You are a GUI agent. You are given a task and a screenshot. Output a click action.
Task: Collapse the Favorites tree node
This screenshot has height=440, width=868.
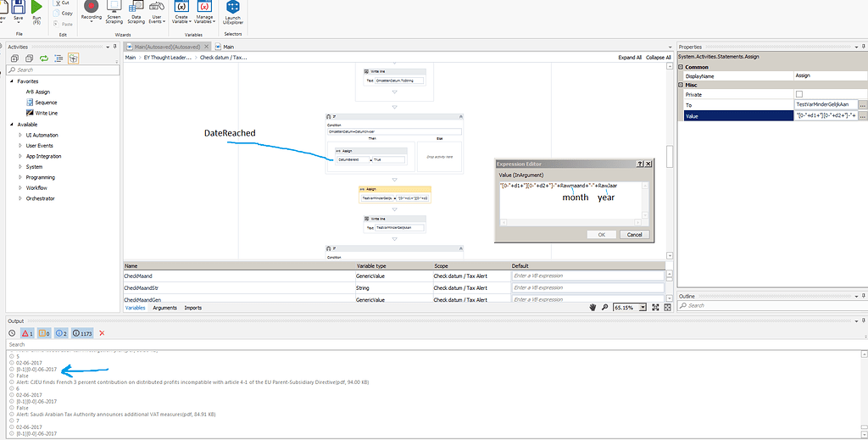click(12, 81)
